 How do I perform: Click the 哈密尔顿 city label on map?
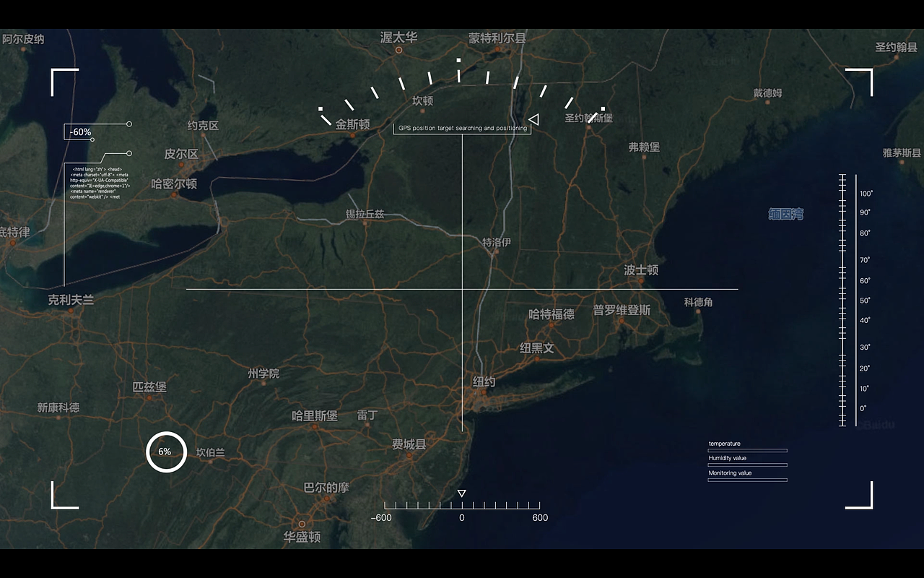(x=174, y=184)
